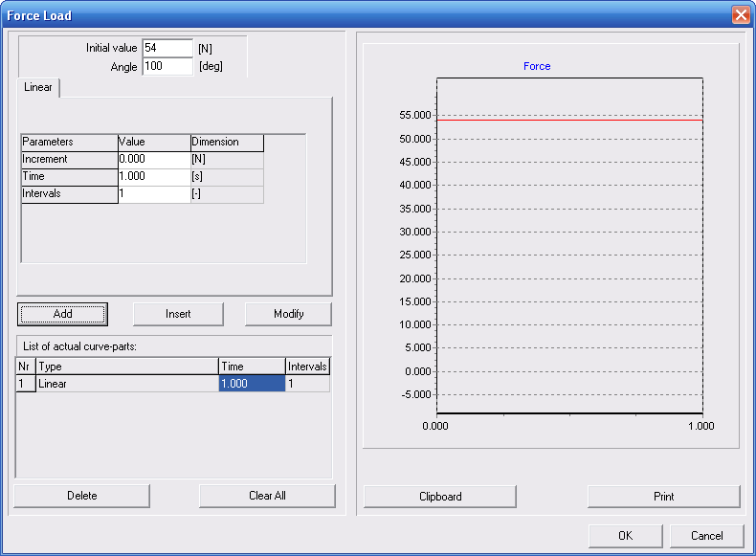The width and height of the screenshot is (756, 556).
Task: Click the Parameters column header
Action: pyautogui.click(x=70, y=143)
